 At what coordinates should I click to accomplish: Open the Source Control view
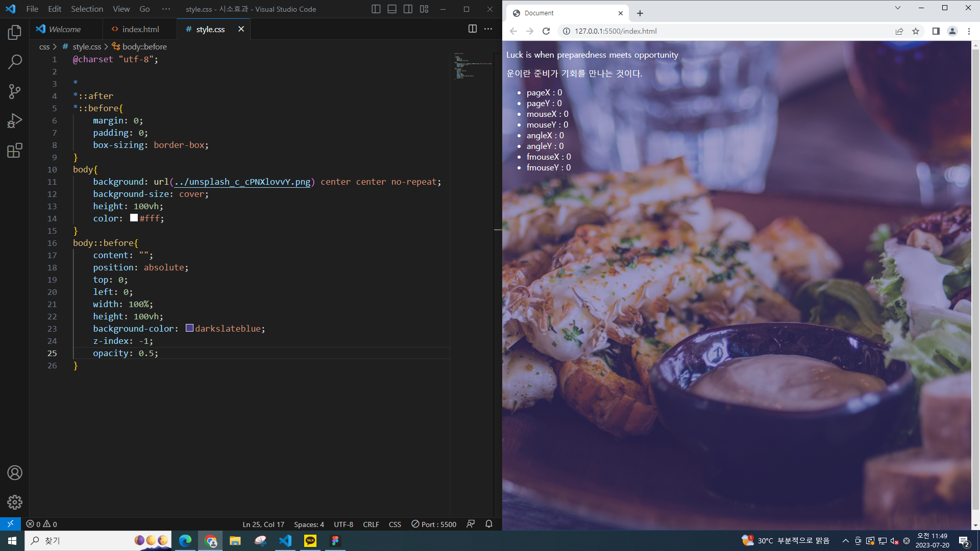[x=15, y=91]
